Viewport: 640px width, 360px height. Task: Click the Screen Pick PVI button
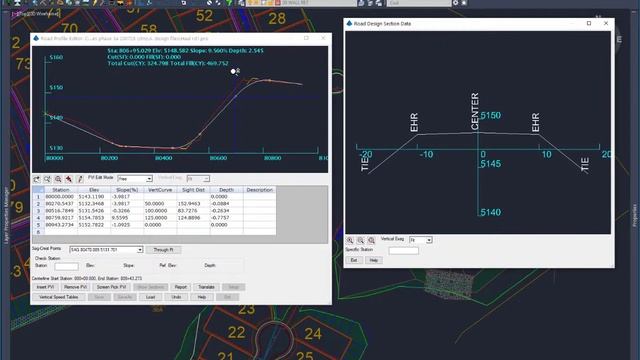pos(111,287)
